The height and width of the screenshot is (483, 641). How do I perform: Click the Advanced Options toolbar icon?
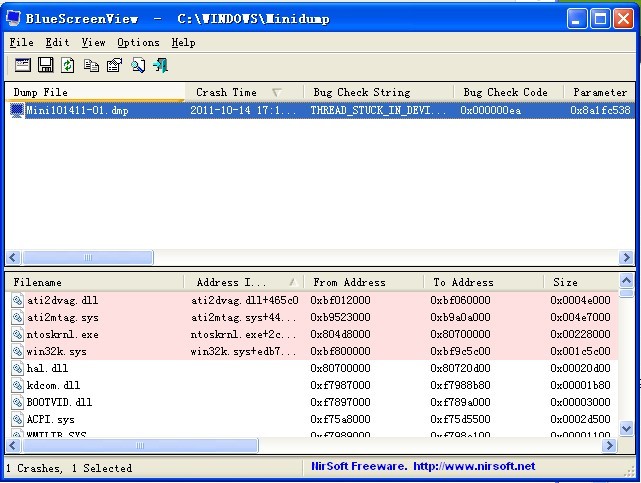pyautogui.click(x=22, y=65)
